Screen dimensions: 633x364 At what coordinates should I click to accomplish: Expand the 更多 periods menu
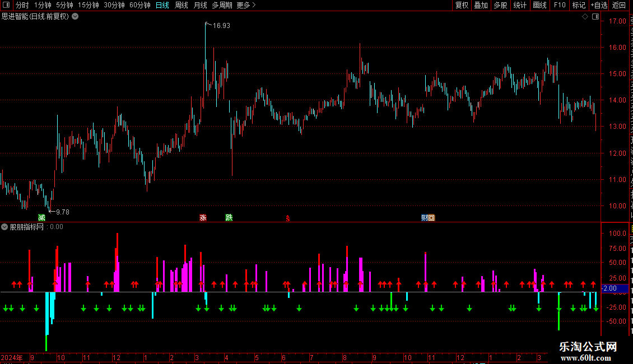246,5
